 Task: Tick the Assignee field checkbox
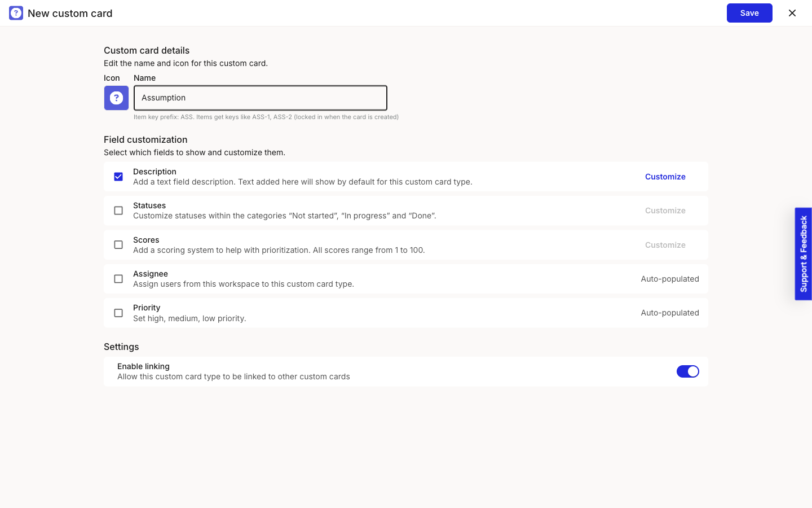click(118, 279)
